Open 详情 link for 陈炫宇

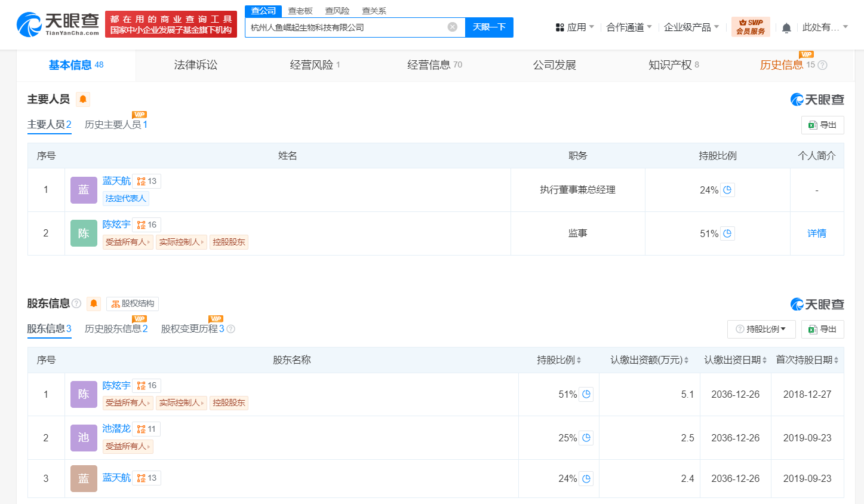pyautogui.click(x=816, y=233)
